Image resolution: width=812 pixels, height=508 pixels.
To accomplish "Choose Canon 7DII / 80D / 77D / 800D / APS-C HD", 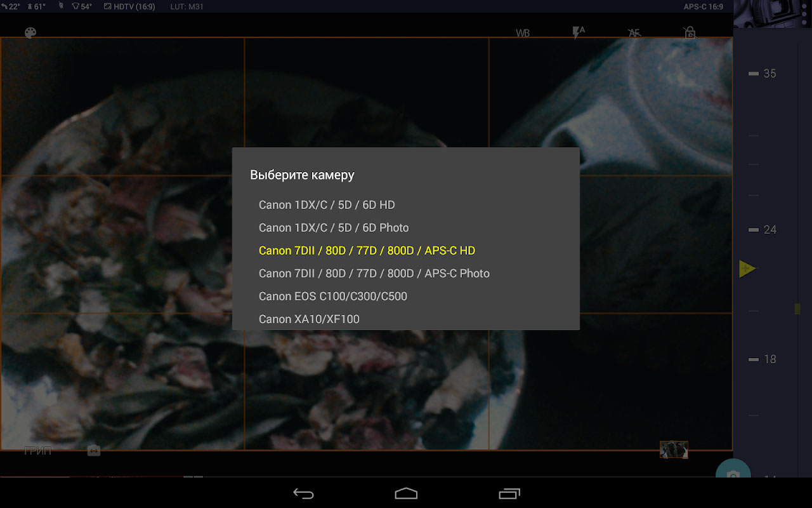I will pyautogui.click(x=405, y=251).
